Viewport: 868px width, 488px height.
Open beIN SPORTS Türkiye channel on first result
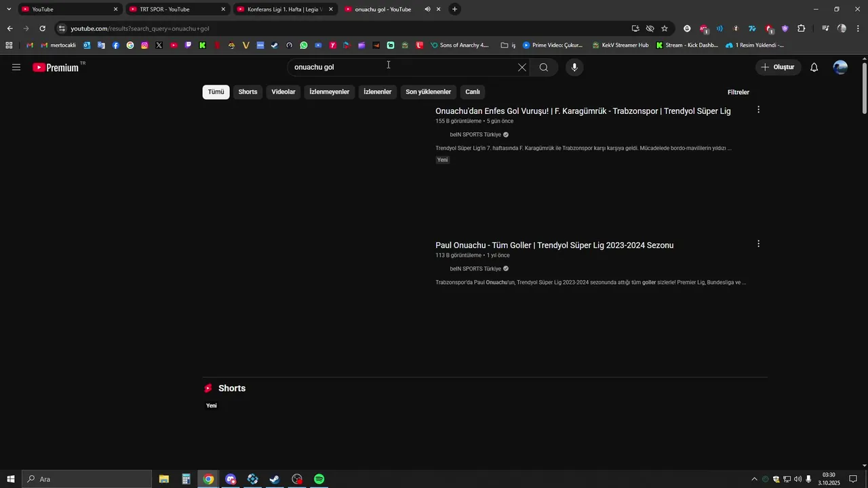click(475, 135)
